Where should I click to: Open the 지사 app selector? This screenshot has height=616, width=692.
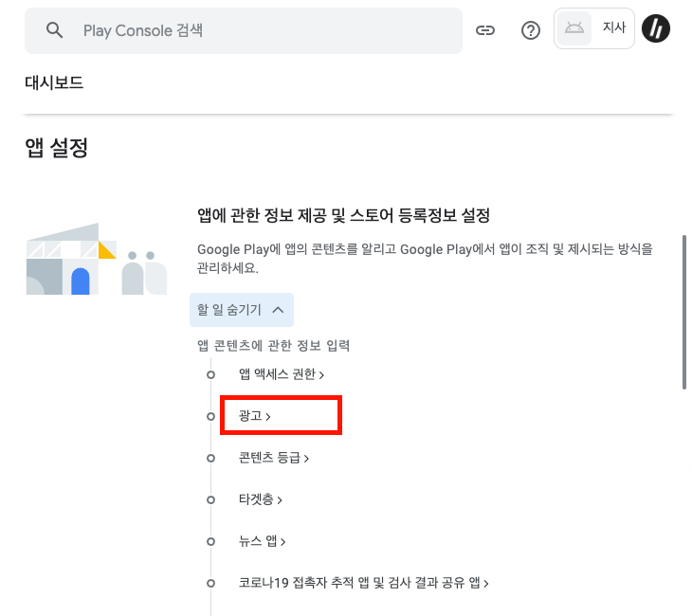594,28
